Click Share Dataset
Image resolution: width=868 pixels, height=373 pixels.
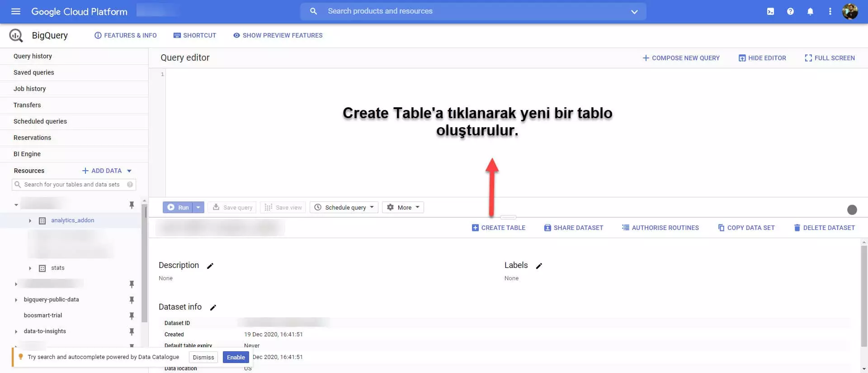[573, 228]
